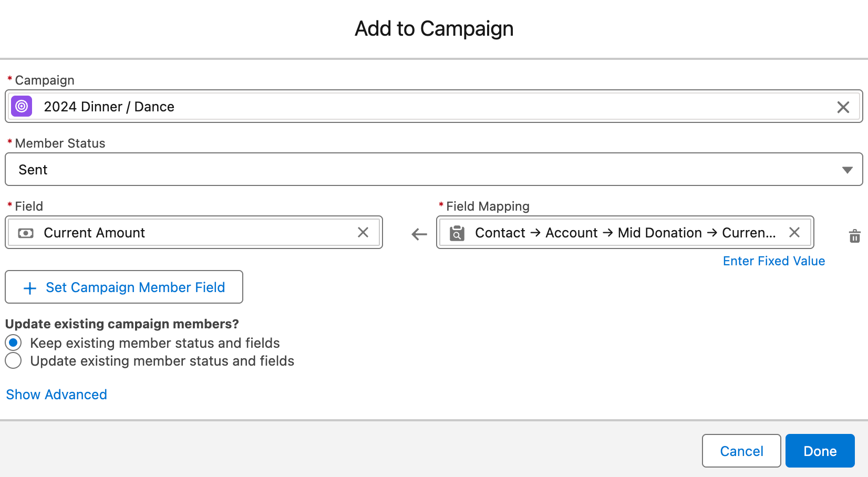Click the Field Mapping path text field
The height and width of the screenshot is (477, 868).
click(x=625, y=233)
